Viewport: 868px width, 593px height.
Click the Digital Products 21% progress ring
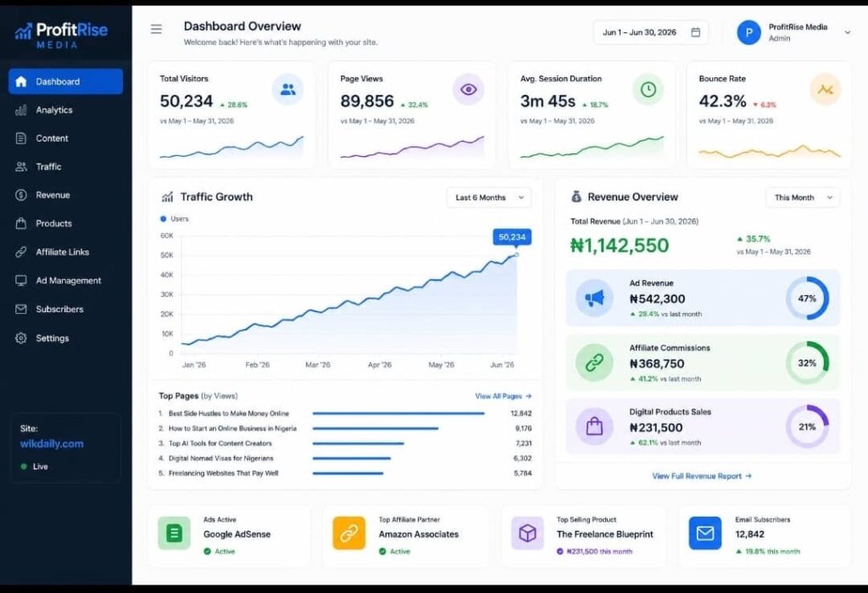coord(807,427)
